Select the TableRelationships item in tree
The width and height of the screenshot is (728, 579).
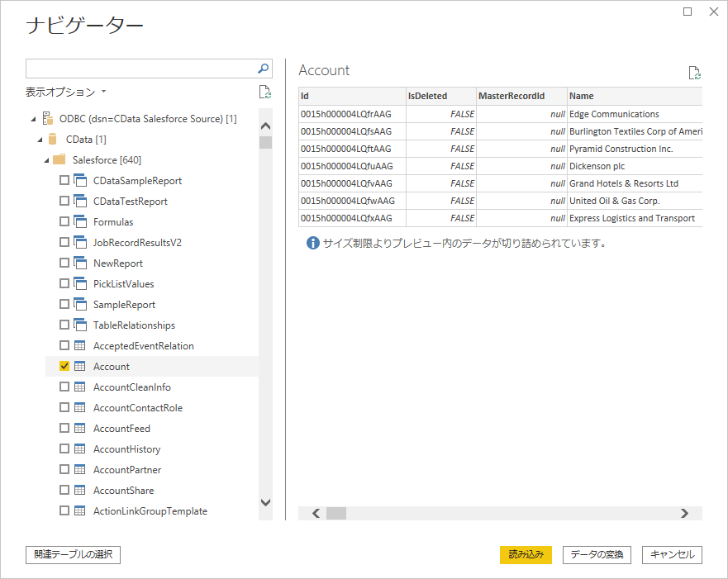[134, 325]
